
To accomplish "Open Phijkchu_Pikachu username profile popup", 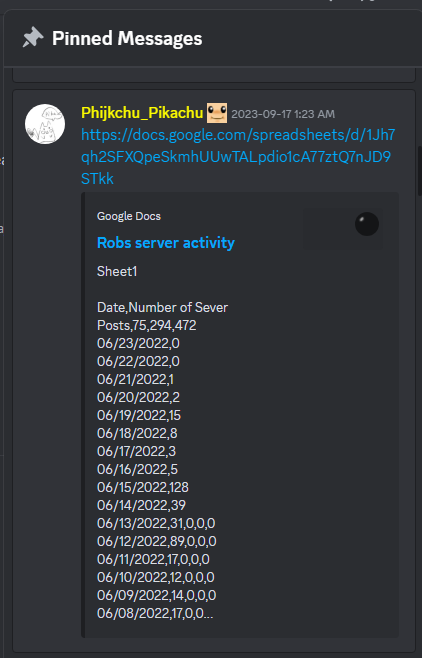I will (142, 113).
